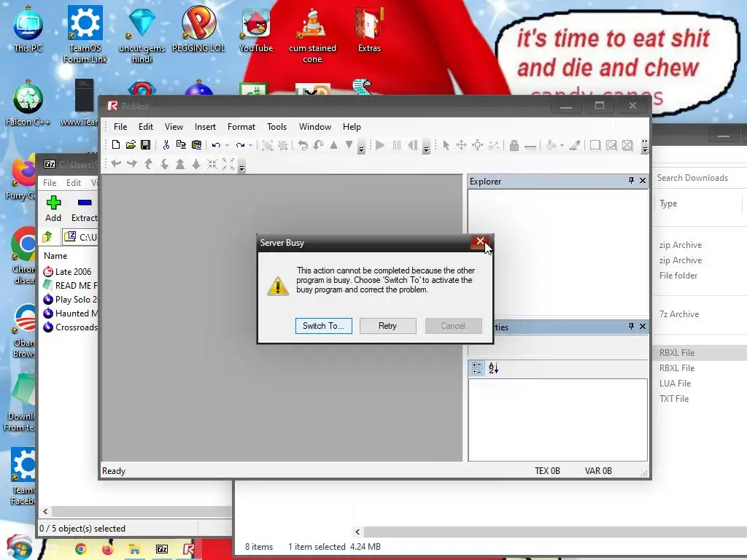Click the Paste clipboard icon
This screenshot has height=560, width=747.
(x=196, y=145)
